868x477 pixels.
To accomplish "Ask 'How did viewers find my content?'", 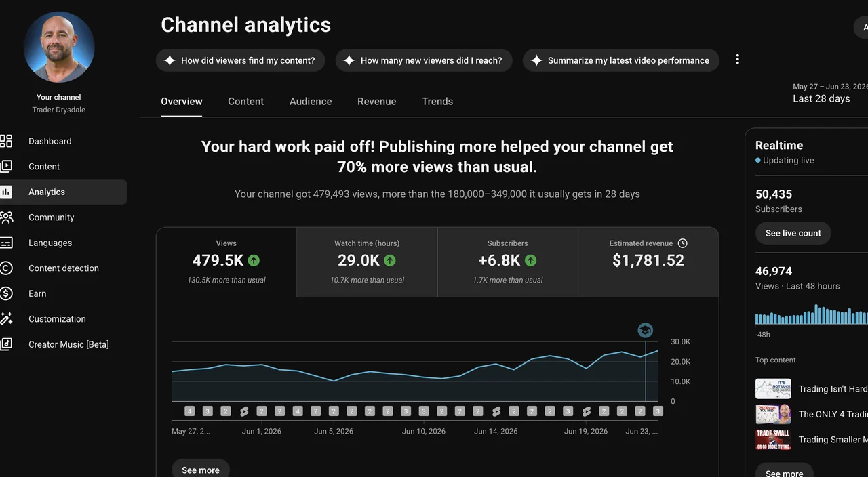I will point(241,60).
